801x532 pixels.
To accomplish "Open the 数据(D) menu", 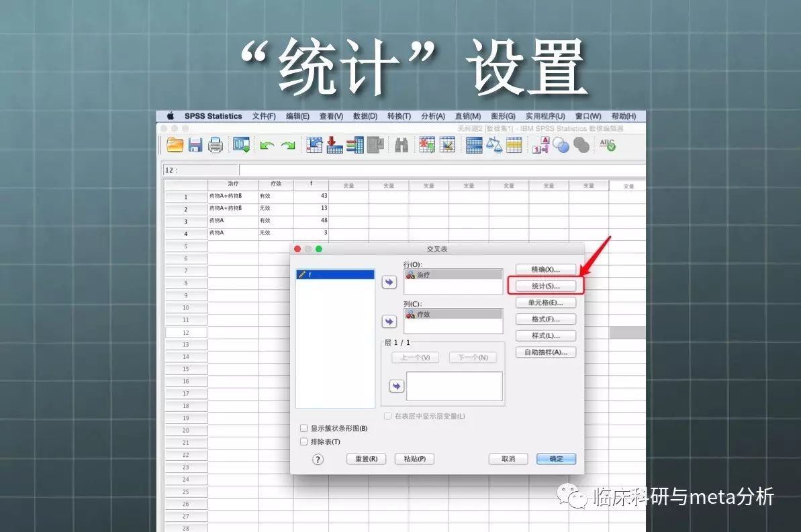I will coord(365,116).
